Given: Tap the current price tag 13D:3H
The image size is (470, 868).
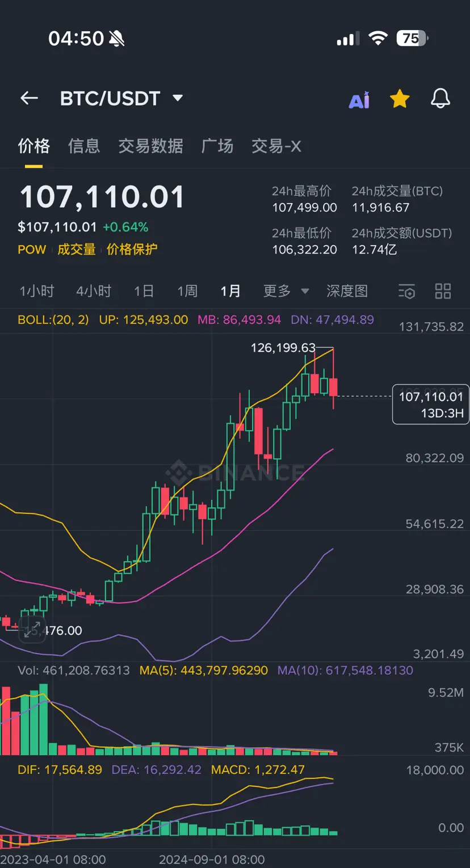Looking at the screenshot, I should pos(431,404).
